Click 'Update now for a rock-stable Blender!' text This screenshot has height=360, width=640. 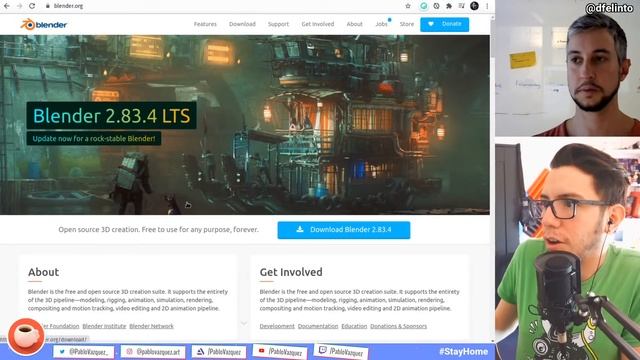[x=94, y=138]
